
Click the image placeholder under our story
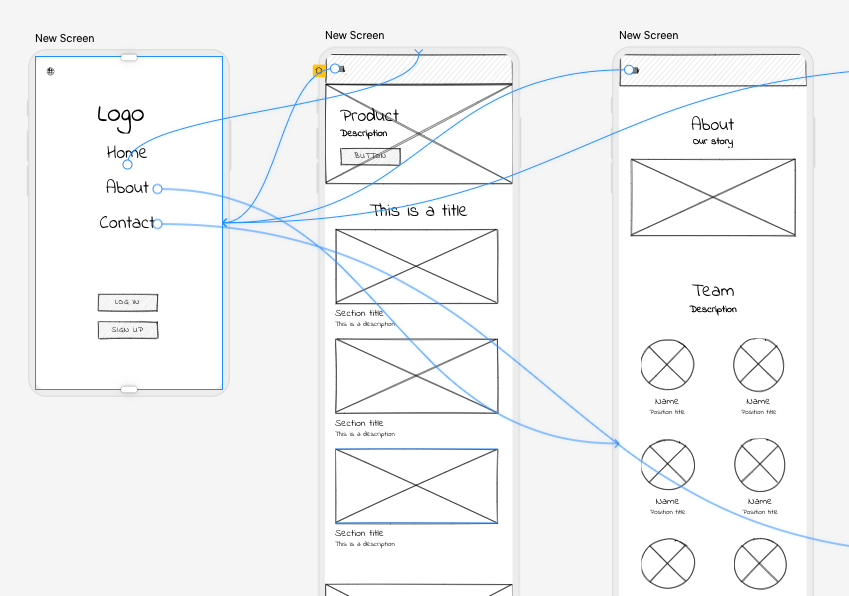point(712,197)
